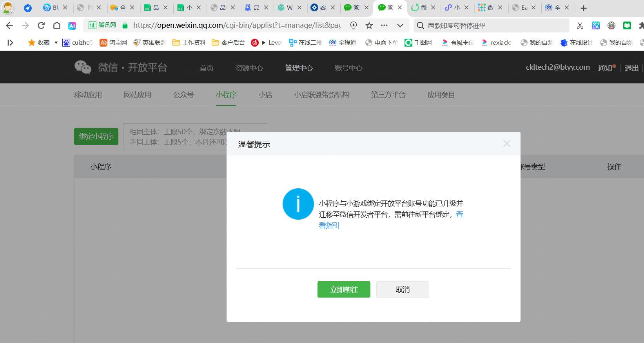Click 立即前往 in the dialog

pos(344,289)
